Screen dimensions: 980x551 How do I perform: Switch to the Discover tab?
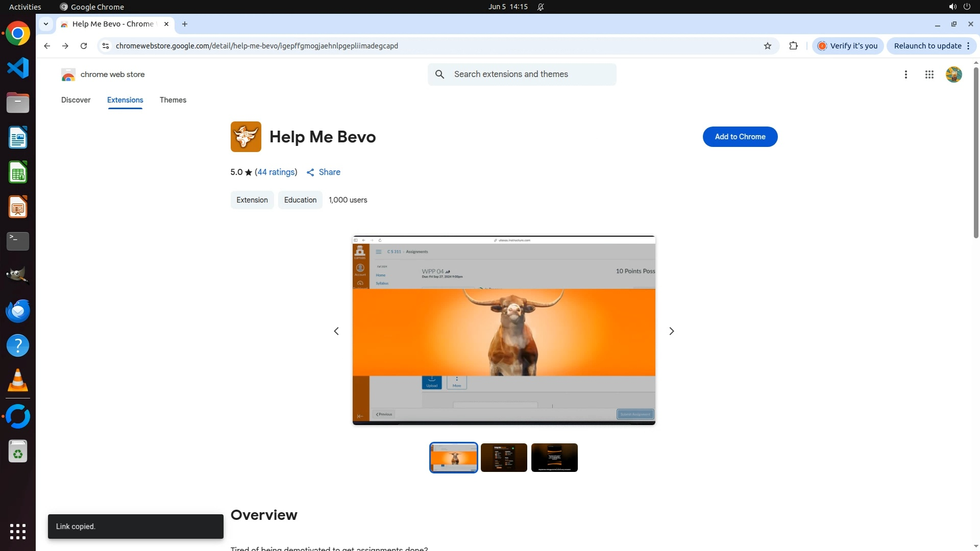pyautogui.click(x=76, y=100)
